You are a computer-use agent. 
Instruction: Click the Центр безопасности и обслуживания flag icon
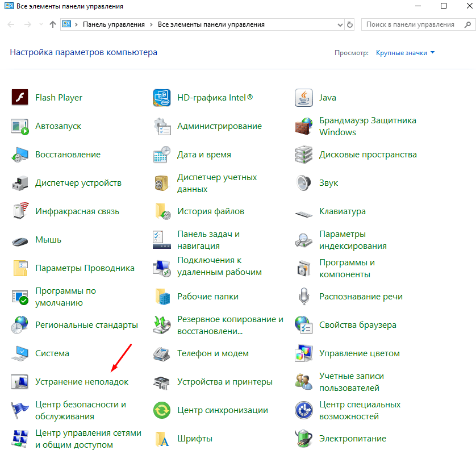(x=20, y=410)
